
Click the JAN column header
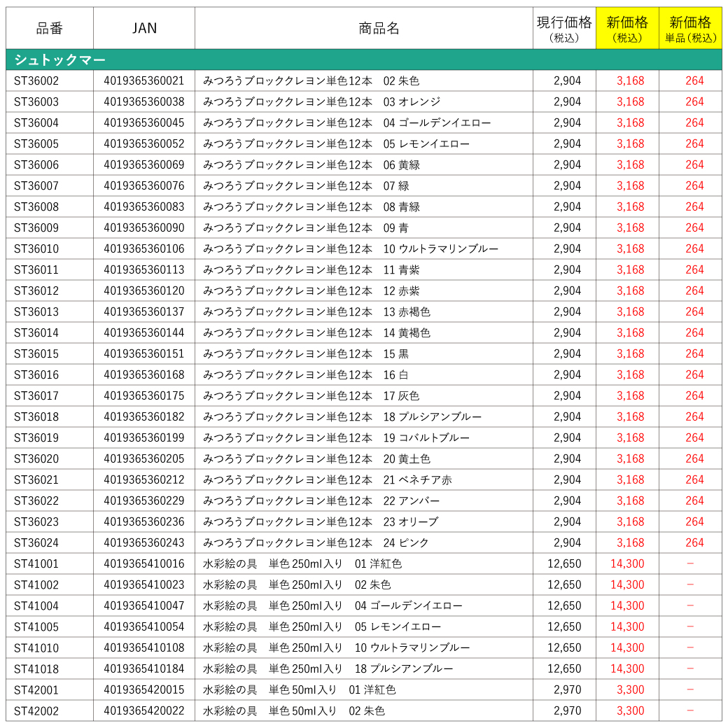(x=144, y=28)
